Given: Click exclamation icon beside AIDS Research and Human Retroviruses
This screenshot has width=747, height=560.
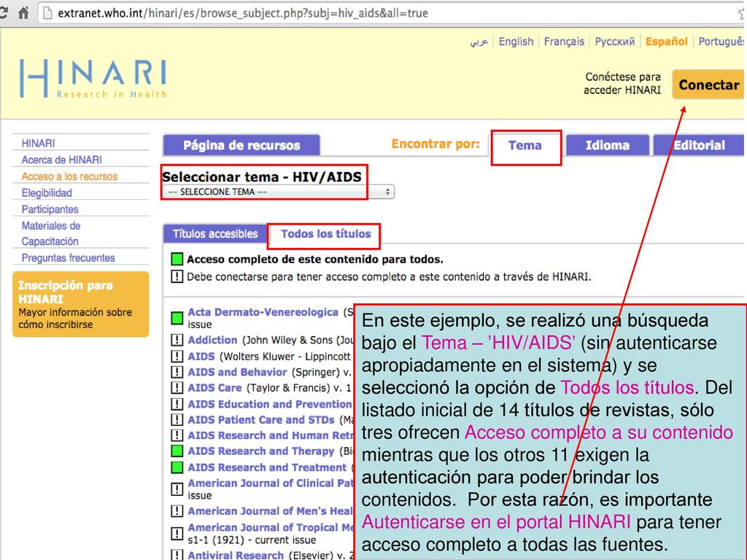Looking at the screenshot, I should 177,435.
